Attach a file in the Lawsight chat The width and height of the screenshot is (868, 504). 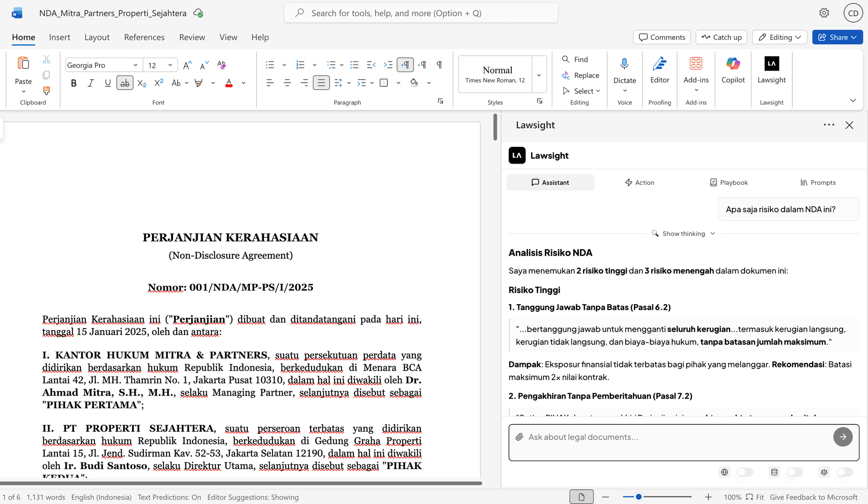point(520,437)
